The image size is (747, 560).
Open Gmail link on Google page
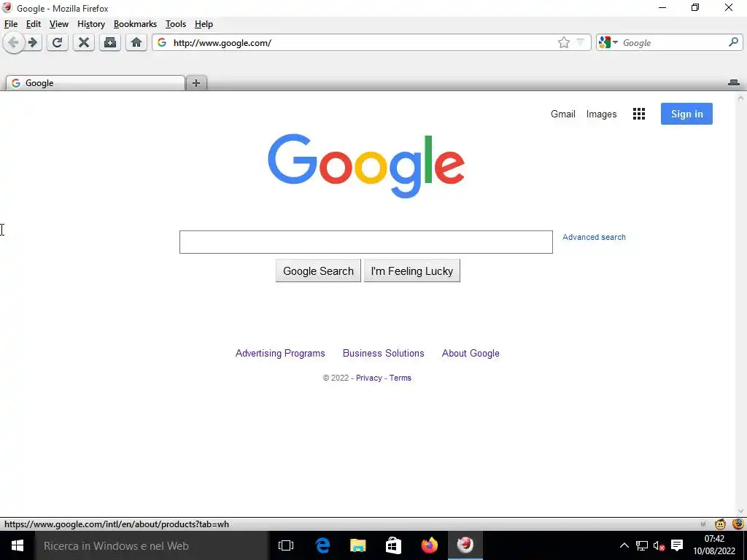tap(563, 114)
